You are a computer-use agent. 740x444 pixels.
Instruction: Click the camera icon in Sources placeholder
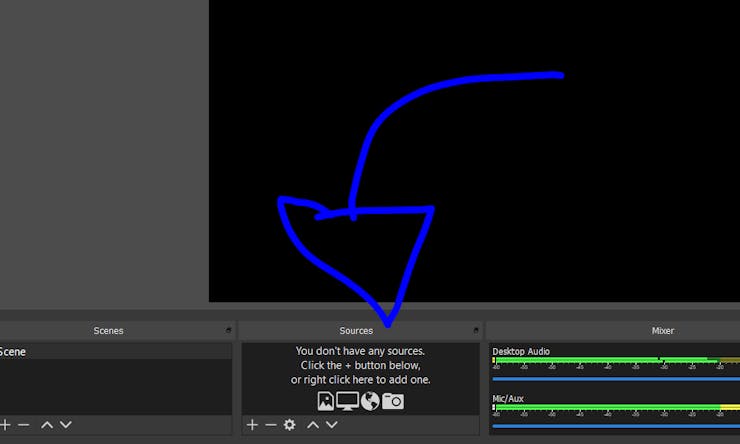click(x=393, y=401)
